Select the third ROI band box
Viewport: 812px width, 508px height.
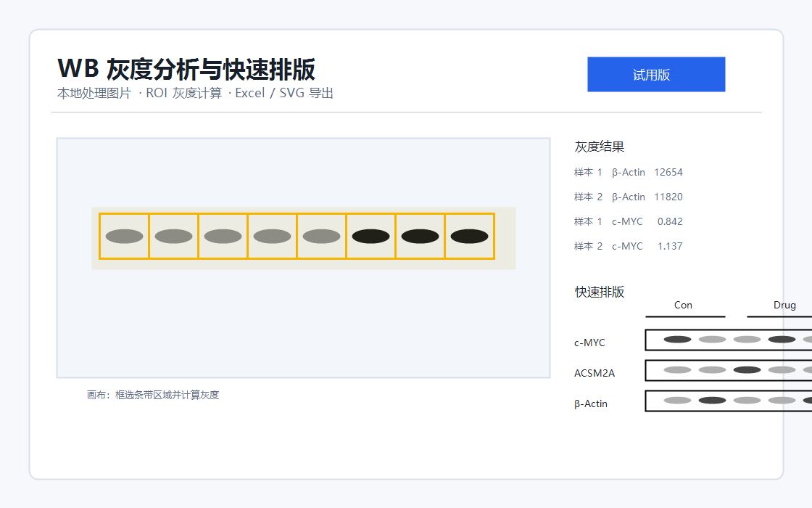point(223,237)
